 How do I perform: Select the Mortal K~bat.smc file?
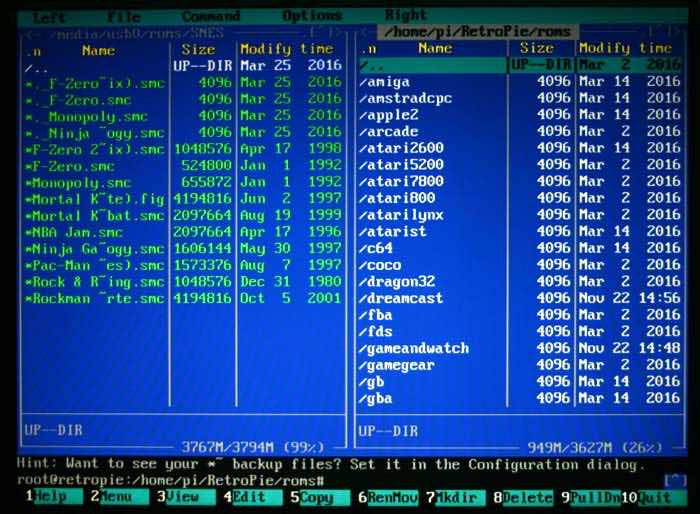pyautogui.click(x=183, y=216)
